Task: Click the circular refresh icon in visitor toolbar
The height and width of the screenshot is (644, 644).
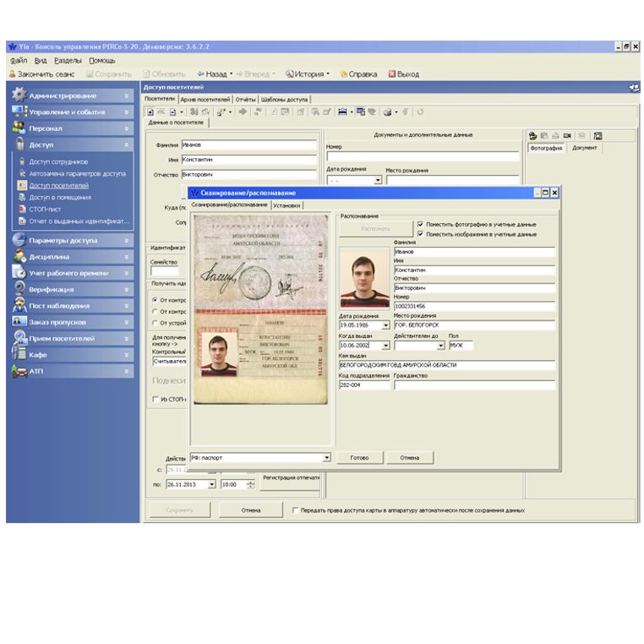Action: click(420, 112)
